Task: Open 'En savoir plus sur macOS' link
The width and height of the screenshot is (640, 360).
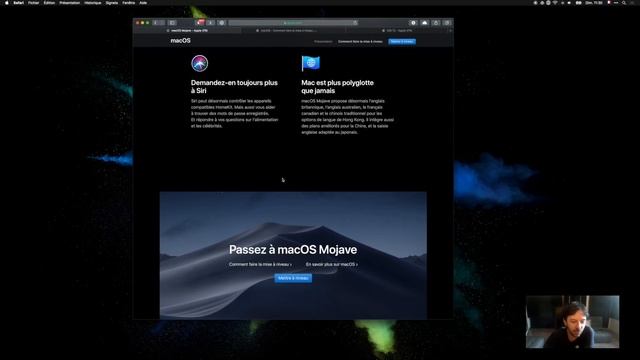Action: pos(332,264)
